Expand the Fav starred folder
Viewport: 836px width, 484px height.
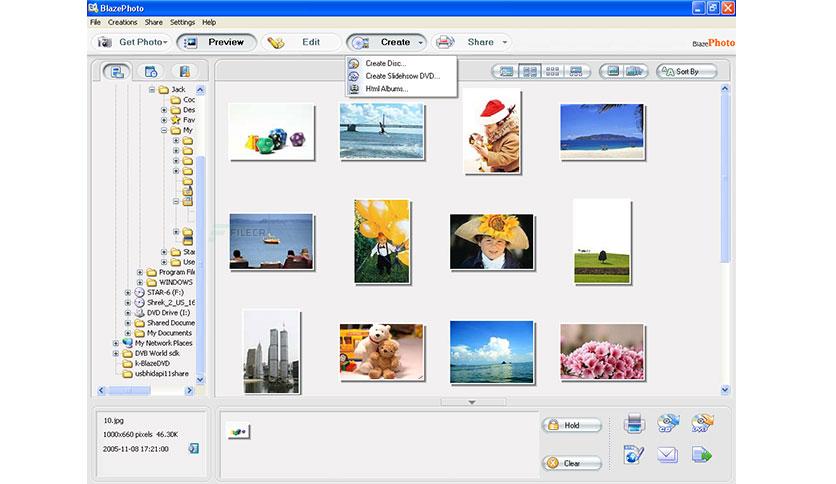[164, 120]
